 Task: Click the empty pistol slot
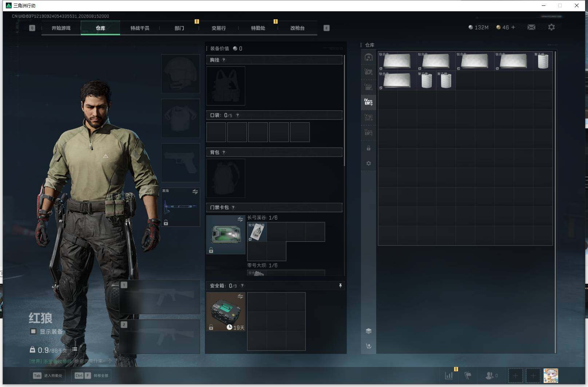(180, 163)
